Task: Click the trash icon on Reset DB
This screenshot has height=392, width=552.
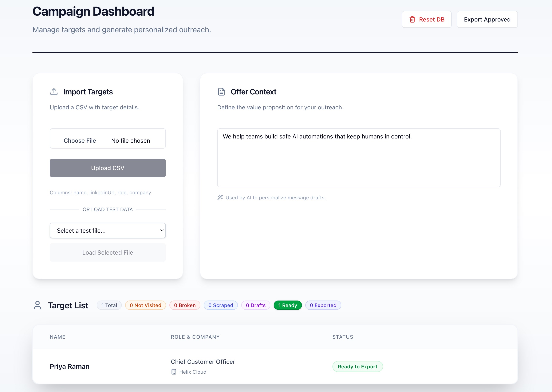Action: click(412, 20)
